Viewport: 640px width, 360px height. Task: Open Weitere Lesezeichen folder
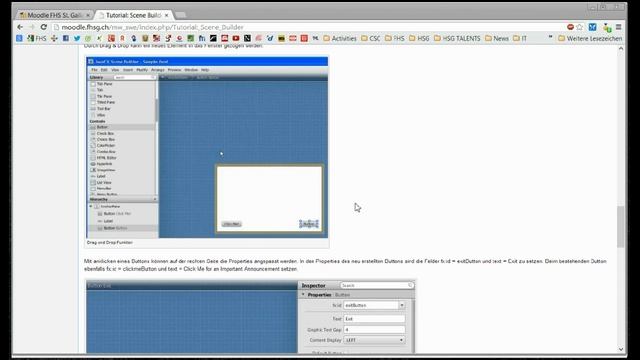coord(590,38)
